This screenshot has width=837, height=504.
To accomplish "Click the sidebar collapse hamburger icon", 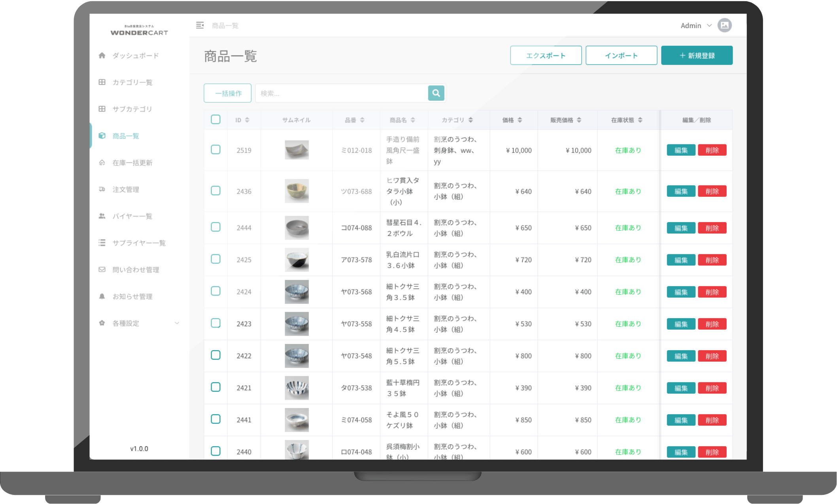I will (x=200, y=25).
